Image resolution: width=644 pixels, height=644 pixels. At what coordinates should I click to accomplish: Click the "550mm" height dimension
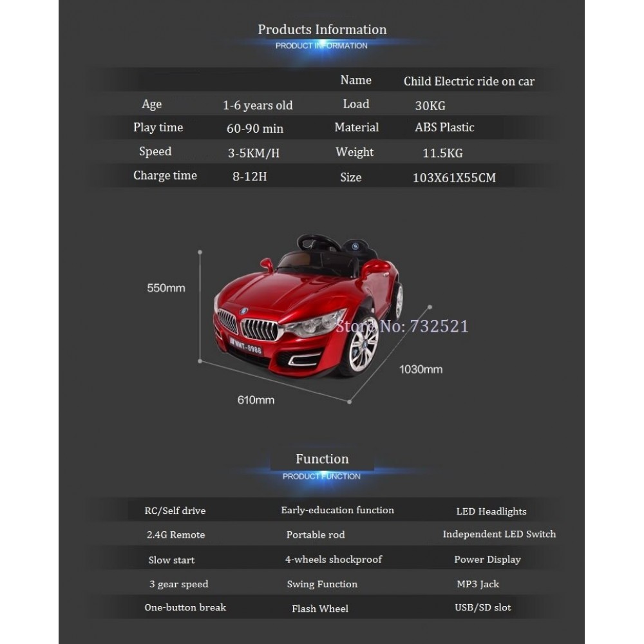(x=166, y=288)
